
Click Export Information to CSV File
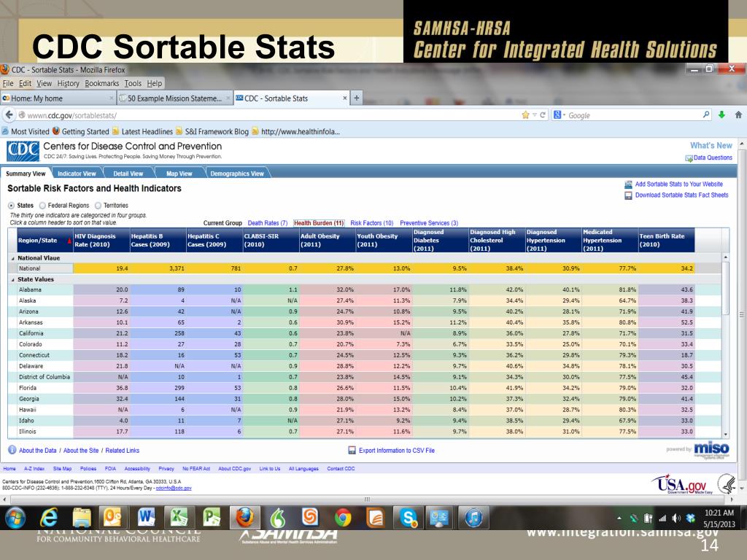(396, 450)
